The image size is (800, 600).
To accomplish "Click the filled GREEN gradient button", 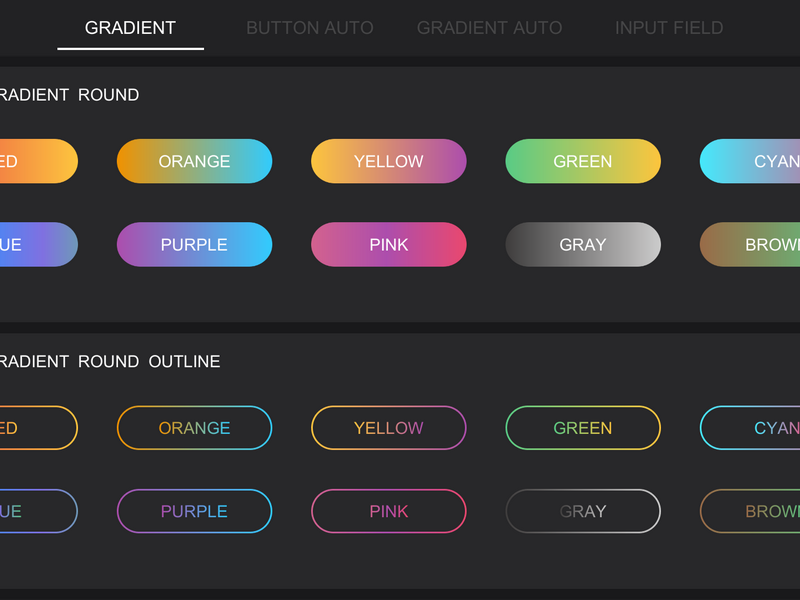I will (583, 161).
